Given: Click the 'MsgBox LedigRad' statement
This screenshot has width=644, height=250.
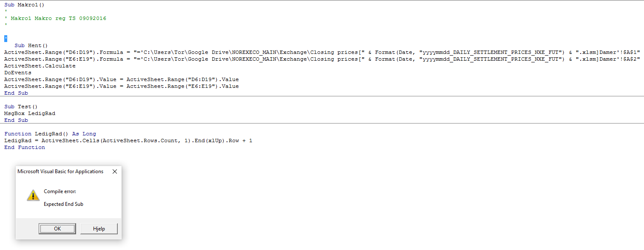Looking at the screenshot, I should tap(30, 113).
